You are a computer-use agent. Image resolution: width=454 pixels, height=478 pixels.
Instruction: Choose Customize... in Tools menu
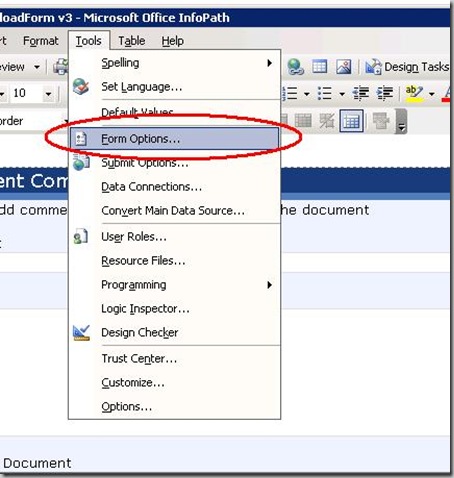(174, 383)
